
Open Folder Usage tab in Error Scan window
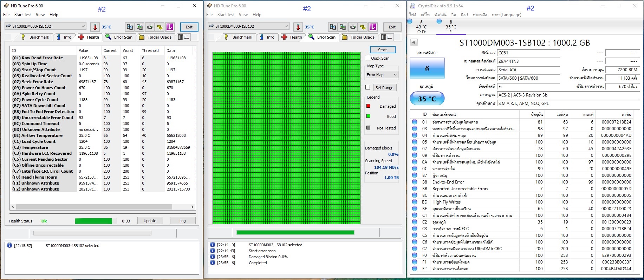point(359,37)
